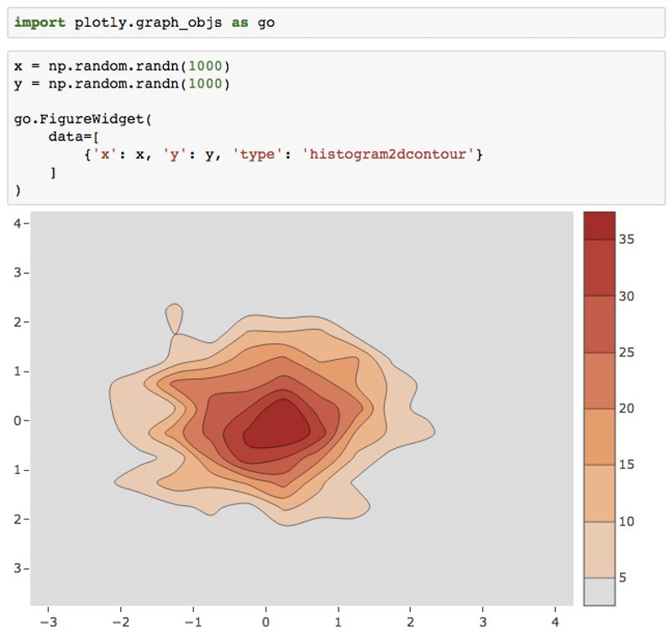Click the colorbar label 5
This screenshot has height=638, width=672.
pyautogui.click(x=622, y=578)
